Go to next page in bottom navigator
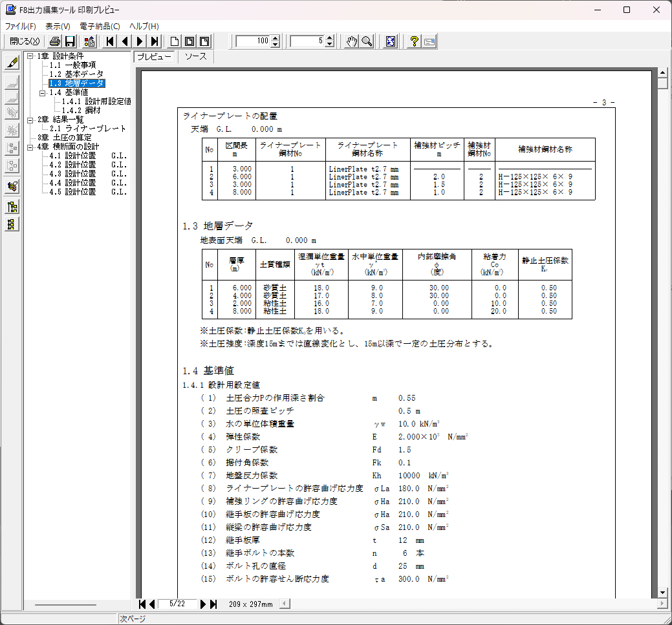This screenshot has height=625, width=672. pos(203,604)
